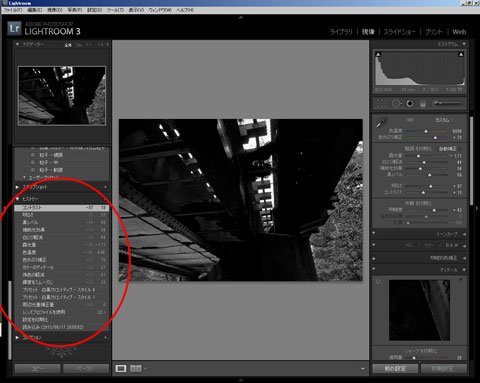Select the Spot Removal circle tool
Viewport: 480px width, 383px height.
pyautogui.click(x=396, y=103)
